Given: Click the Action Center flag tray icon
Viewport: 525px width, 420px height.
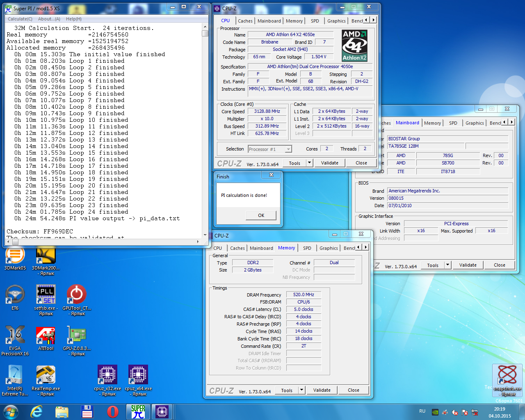Looking at the screenshot, I should point(465,412).
